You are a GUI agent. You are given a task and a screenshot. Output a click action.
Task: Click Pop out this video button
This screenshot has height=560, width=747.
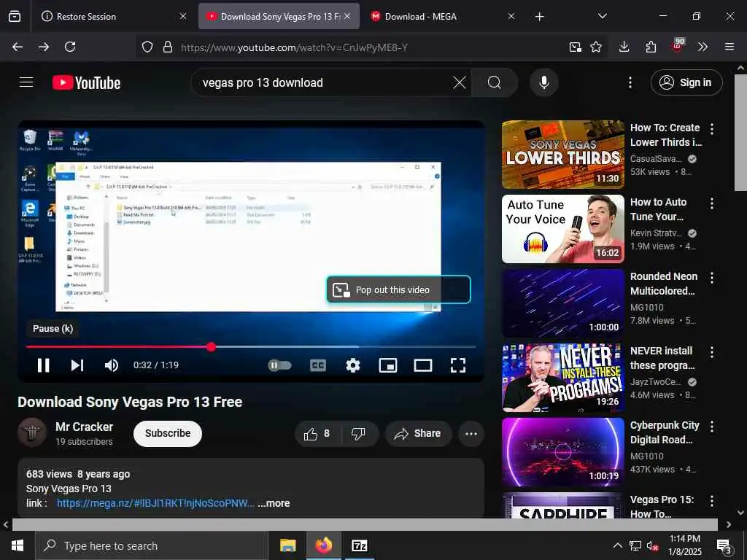coord(399,289)
